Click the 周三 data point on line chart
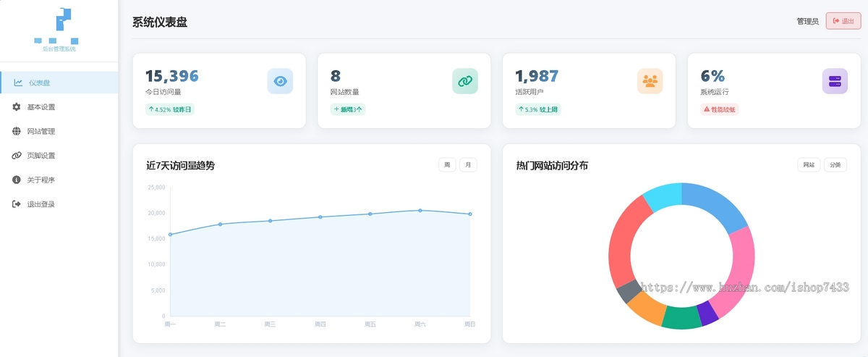This screenshot has width=868, height=357. point(271,221)
